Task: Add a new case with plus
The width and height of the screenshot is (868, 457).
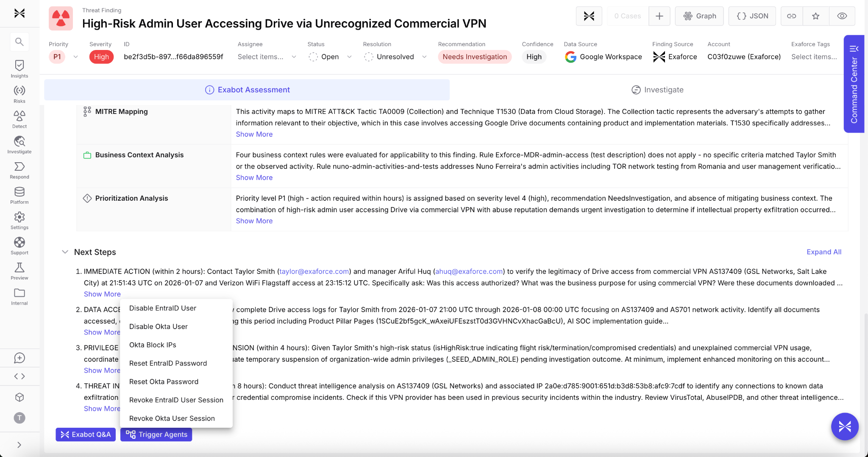Action: 659,16
